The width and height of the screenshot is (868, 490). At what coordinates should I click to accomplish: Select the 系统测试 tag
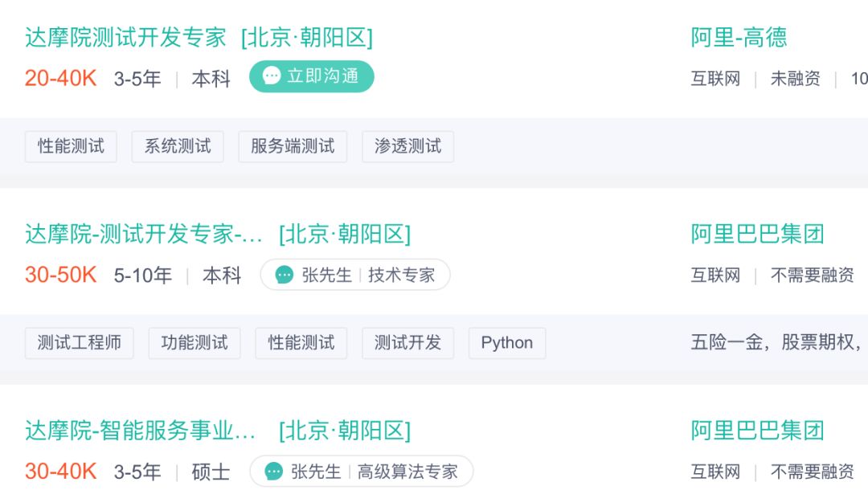pos(178,146)
